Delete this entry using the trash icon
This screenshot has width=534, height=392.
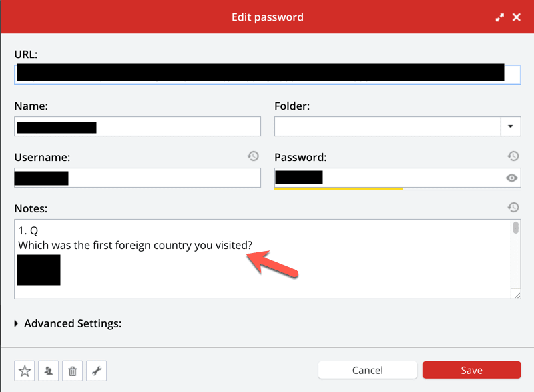pyautogui.click(x=73, y=371)
